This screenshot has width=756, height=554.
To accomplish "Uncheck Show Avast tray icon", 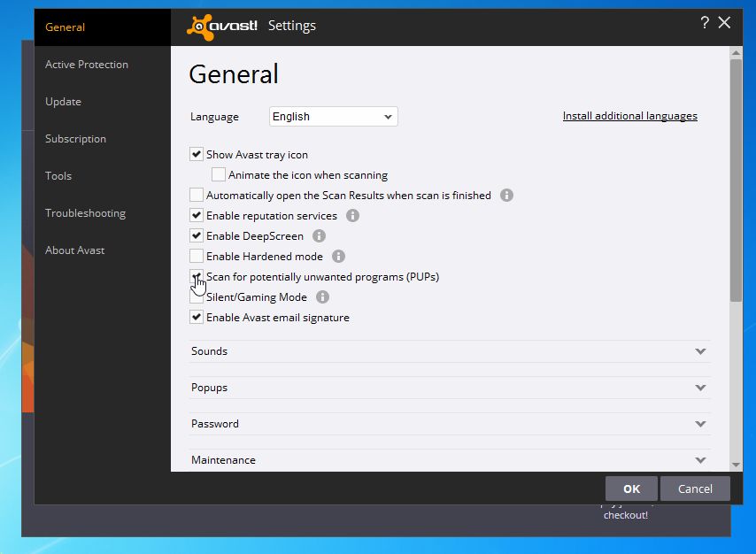I will (197, 154).
